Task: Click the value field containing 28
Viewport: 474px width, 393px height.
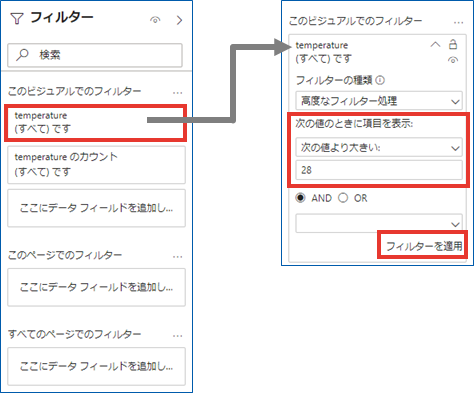Action: click(379, 170)
